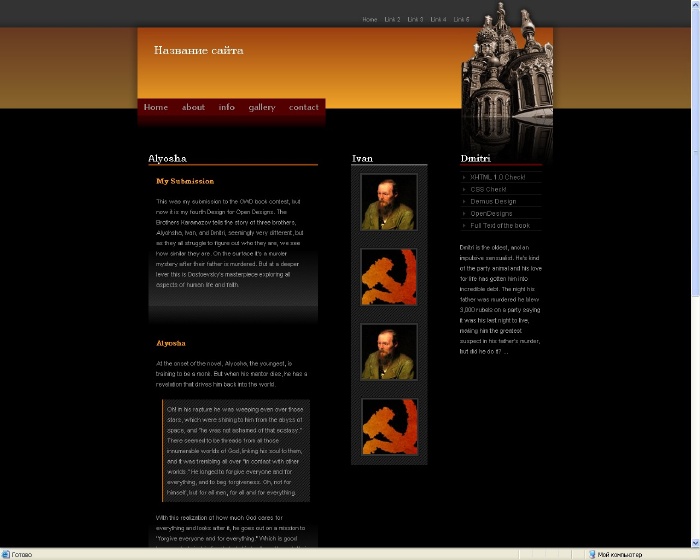Click the lower hammer and sickle thumbnail

coord(389,426)
